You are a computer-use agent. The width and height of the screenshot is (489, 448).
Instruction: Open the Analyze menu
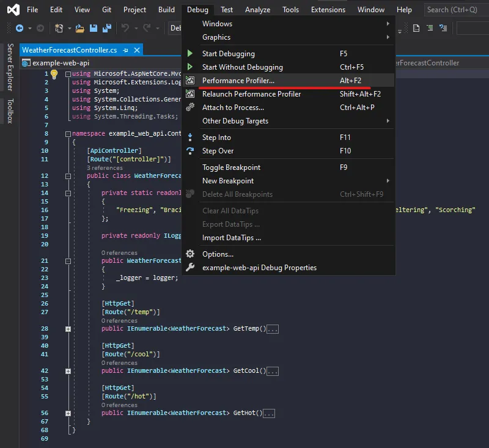[257, 10]
